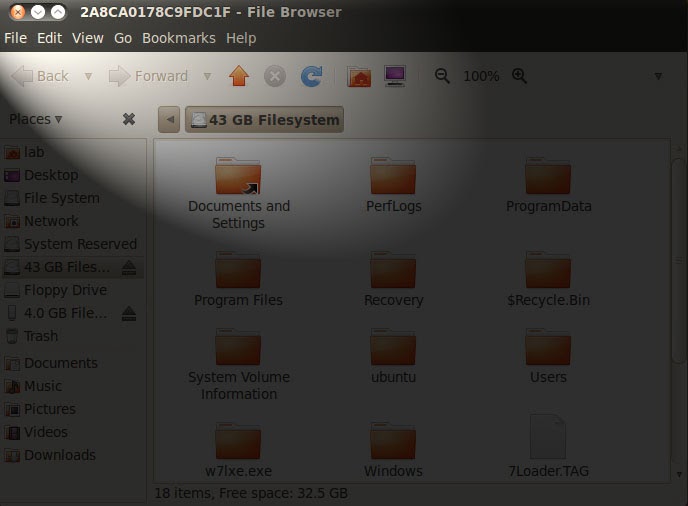The height and width of the screenshot is (506, 688).
Task: Open Pictures bookmark in sidebar
Action: click(x=73, y=409)
